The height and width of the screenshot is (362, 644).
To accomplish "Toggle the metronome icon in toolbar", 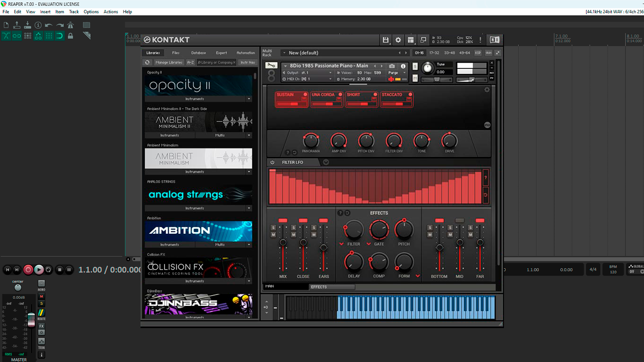I will [x=70, y=25].
